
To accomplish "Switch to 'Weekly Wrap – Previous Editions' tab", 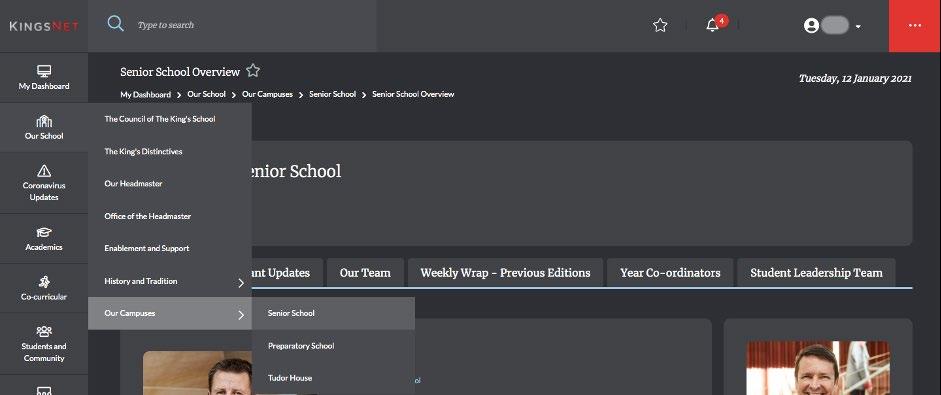I will click(505, 273).
